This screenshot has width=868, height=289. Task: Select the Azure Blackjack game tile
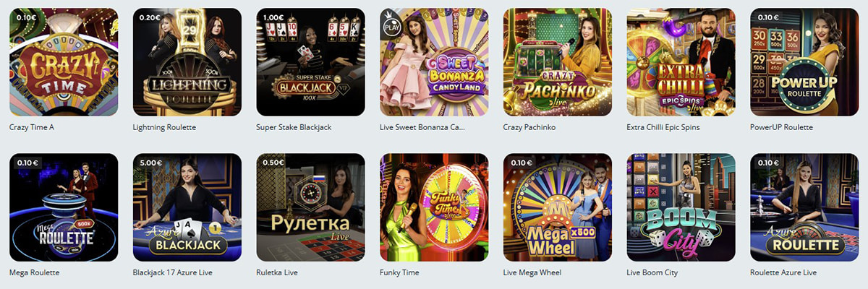tap(187, 207)
